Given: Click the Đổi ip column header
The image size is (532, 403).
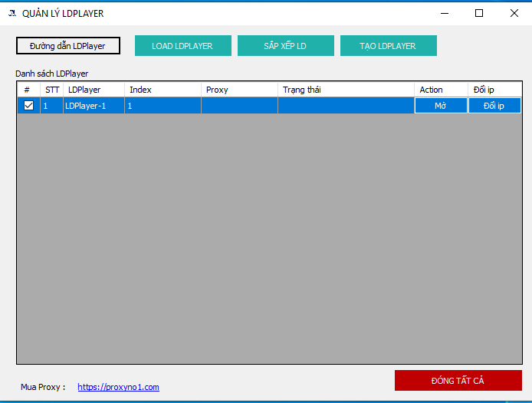Looking at the screenshot, I should 494,90.
